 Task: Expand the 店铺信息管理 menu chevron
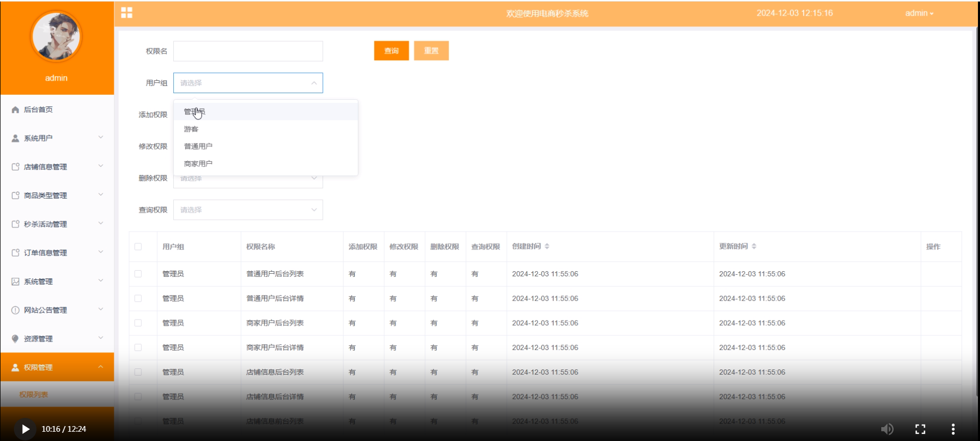(101, 166)
